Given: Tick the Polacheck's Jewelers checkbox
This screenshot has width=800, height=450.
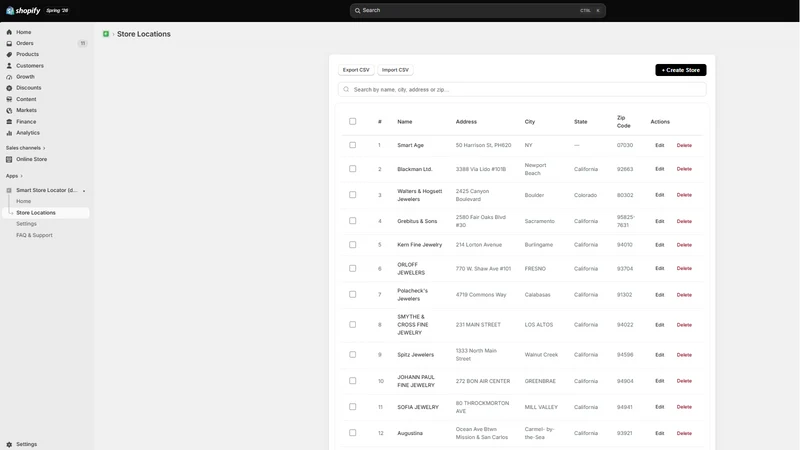Looking at the screenshot, I should [x=353, y=294].
